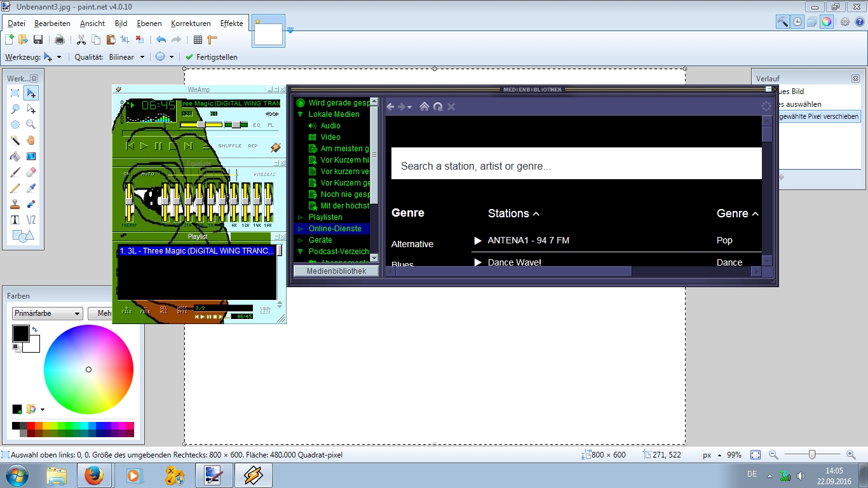
Task: Select the Paint Bucket tool
Action: [x=15, y=156]
